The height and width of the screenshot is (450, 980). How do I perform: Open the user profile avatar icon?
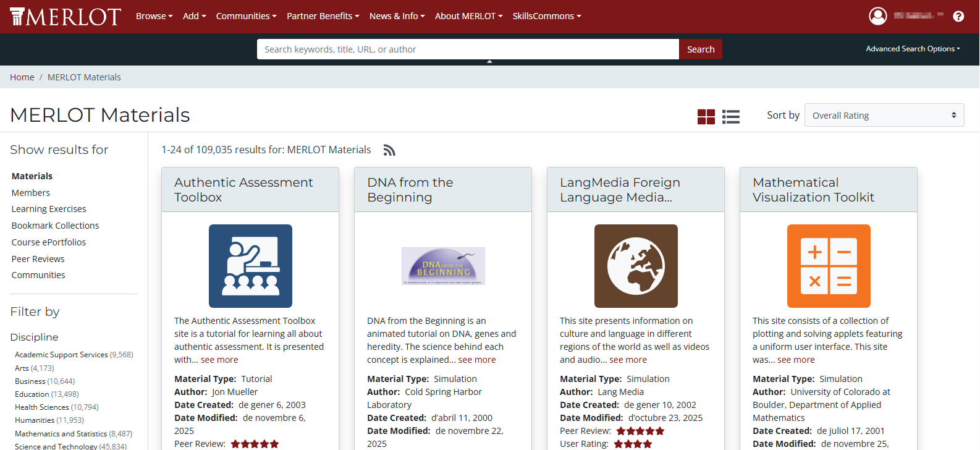pyautogui.click(x=877, y=16)
